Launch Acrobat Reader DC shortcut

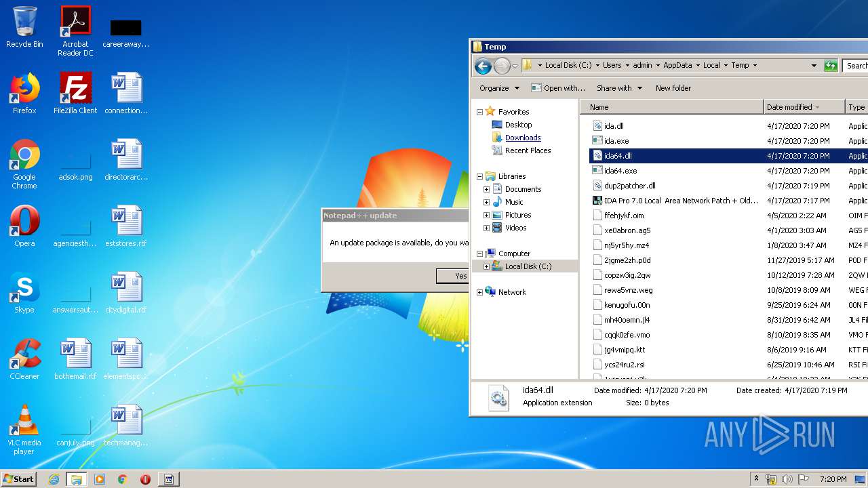pos(75,31)
